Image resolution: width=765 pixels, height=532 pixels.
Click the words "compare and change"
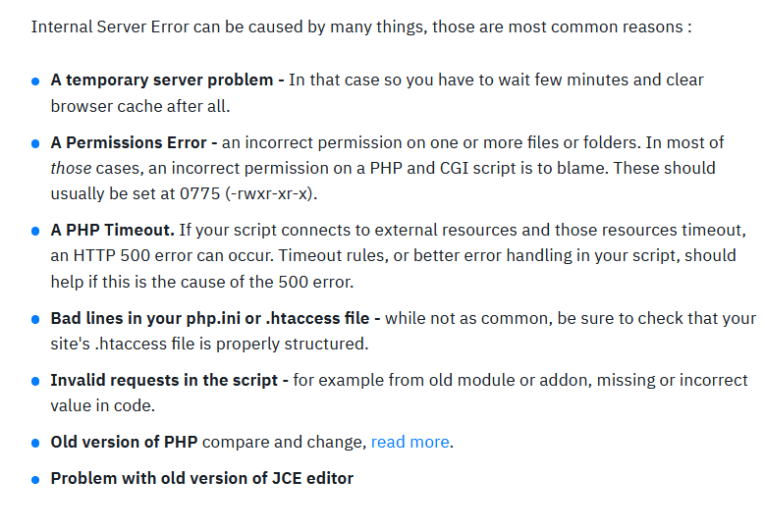tap(284, 443)
